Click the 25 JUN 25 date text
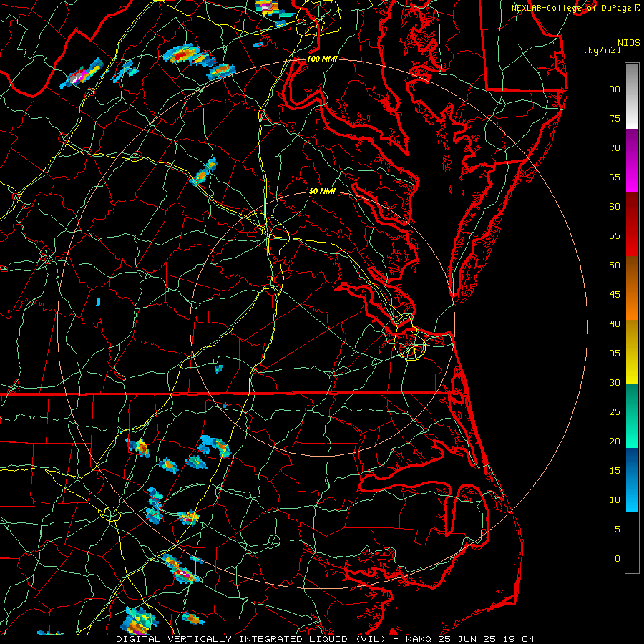 pos(467,639)
